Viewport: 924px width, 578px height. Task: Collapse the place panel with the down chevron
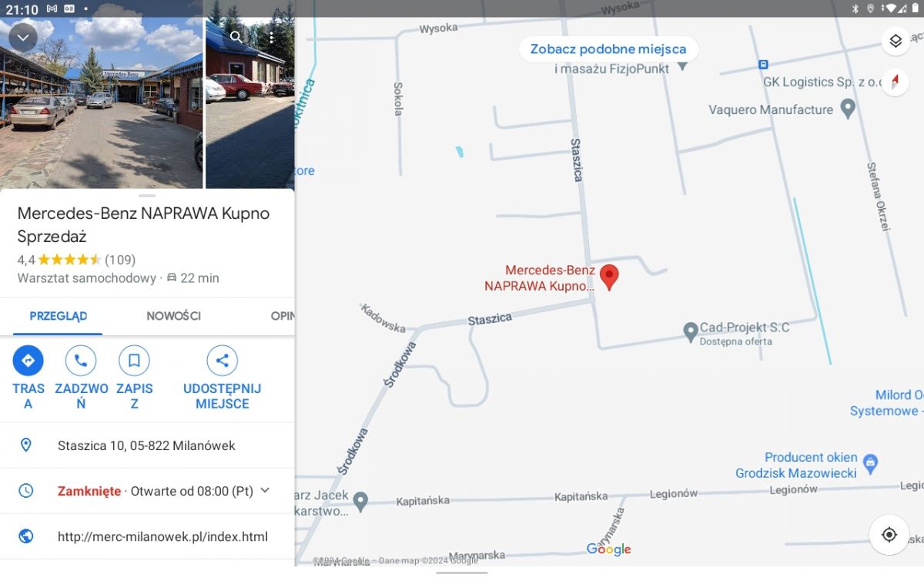[23, 37]
